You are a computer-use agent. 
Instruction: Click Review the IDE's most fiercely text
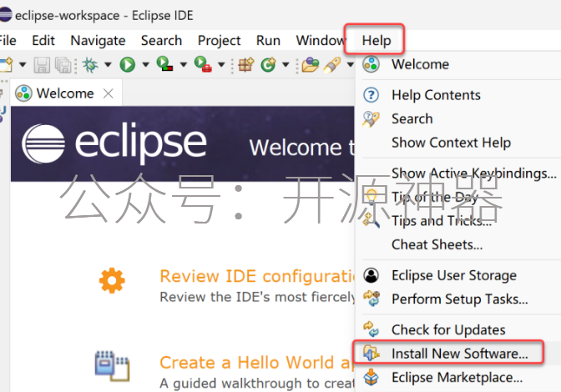coord(257,297)
